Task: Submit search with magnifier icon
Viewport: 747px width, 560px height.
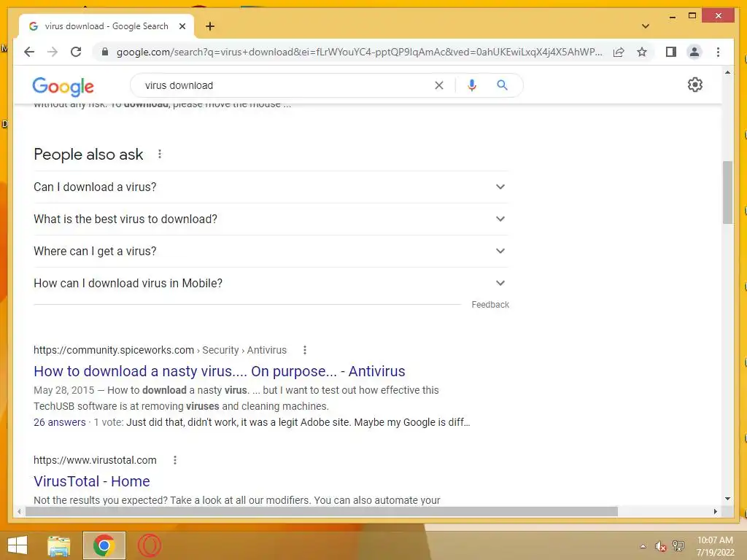Action: click(502, 85)
